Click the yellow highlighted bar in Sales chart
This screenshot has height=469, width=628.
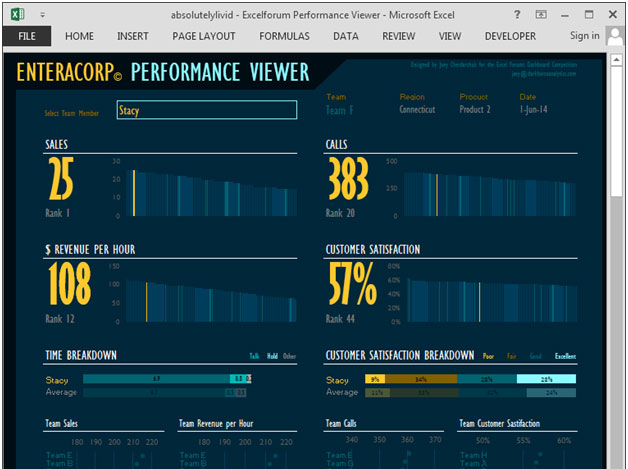(x=134, y=193)
